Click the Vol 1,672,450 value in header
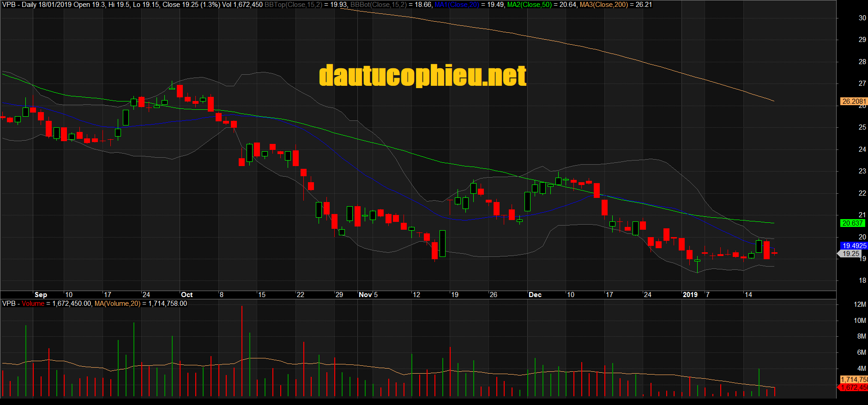 click(242, 5)
